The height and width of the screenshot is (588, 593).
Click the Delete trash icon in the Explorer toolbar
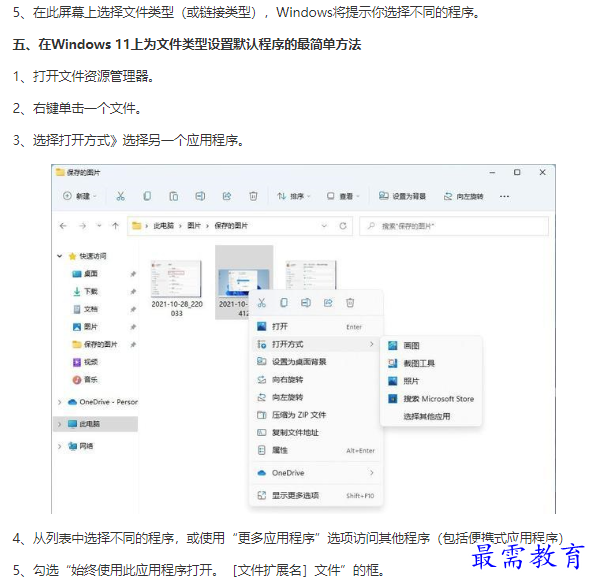coord(253,196)
